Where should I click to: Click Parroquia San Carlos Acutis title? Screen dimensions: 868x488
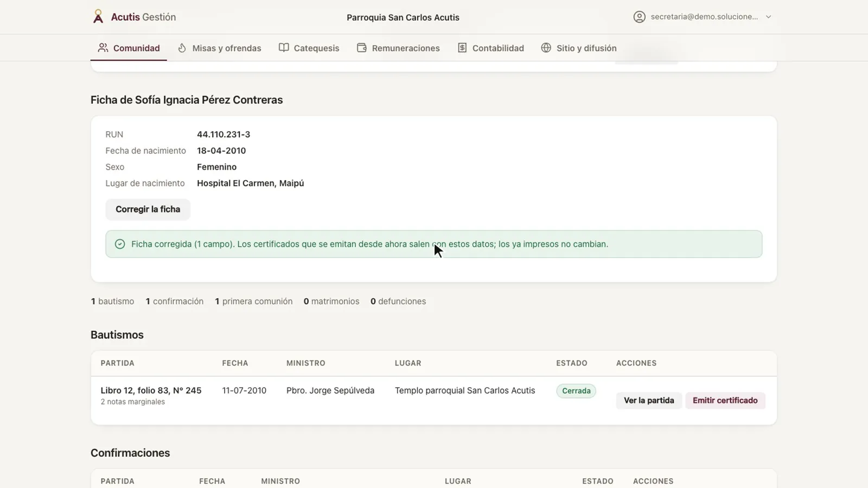coord(403,17)
